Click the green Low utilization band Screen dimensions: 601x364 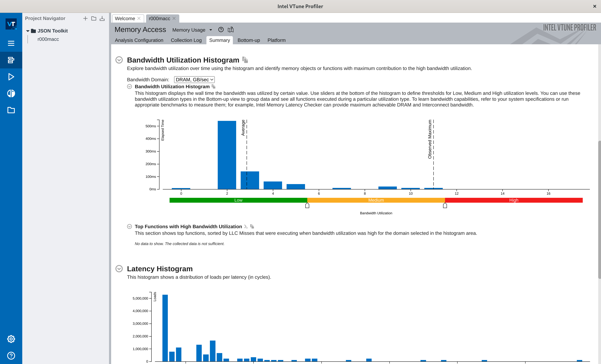(238, 200)
